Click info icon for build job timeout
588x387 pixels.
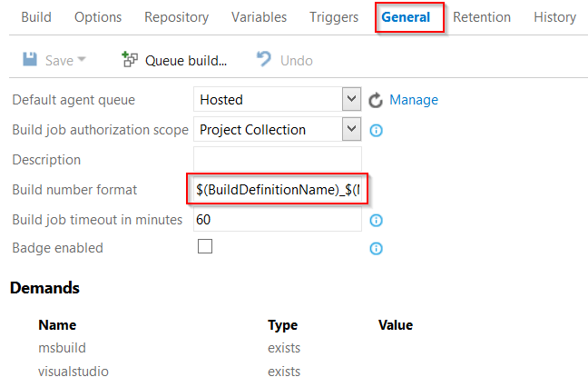coord(377,220)
